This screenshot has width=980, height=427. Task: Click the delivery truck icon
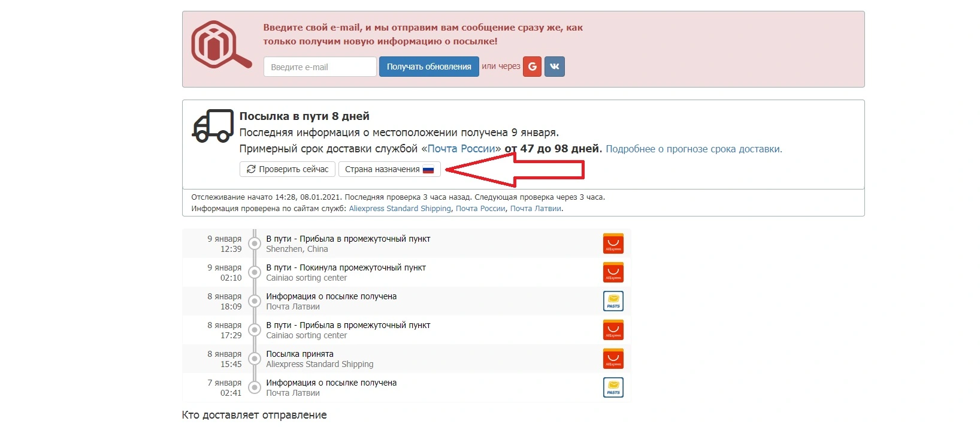213,126
